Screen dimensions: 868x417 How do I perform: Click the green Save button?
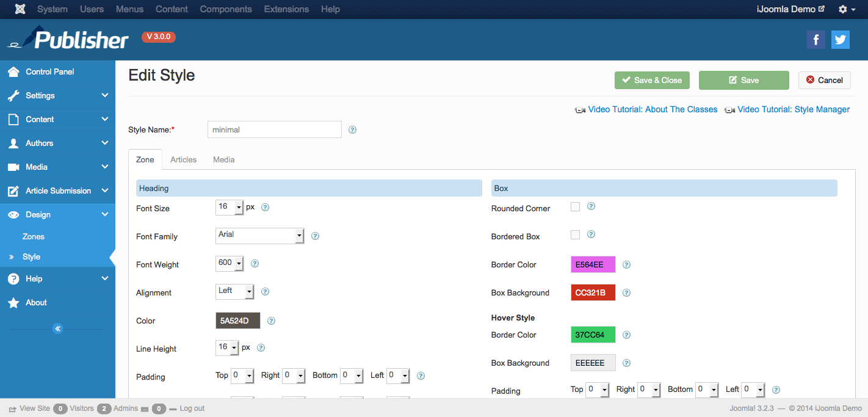(x=744, y=80)
